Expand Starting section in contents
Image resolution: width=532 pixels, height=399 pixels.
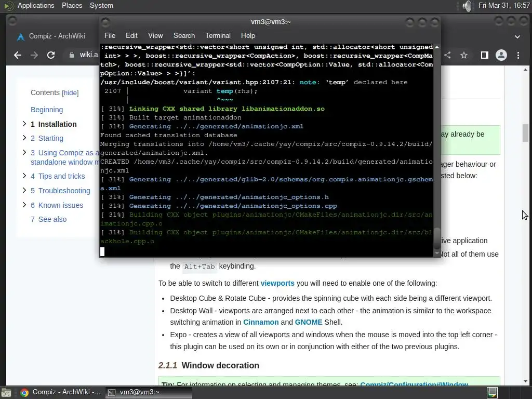pyautogui.click(x=24, y=138)
